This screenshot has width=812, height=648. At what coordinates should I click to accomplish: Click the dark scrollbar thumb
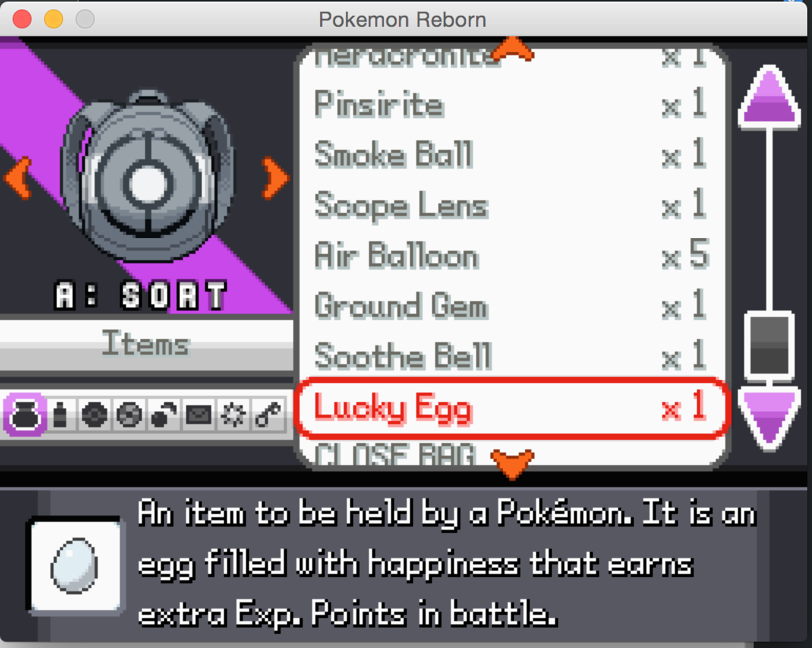(769, 345)
